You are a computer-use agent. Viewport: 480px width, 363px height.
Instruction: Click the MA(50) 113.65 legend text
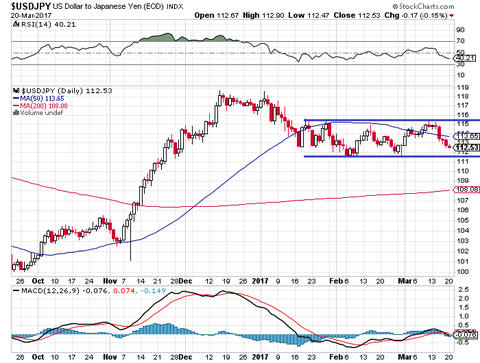[42, 98]
